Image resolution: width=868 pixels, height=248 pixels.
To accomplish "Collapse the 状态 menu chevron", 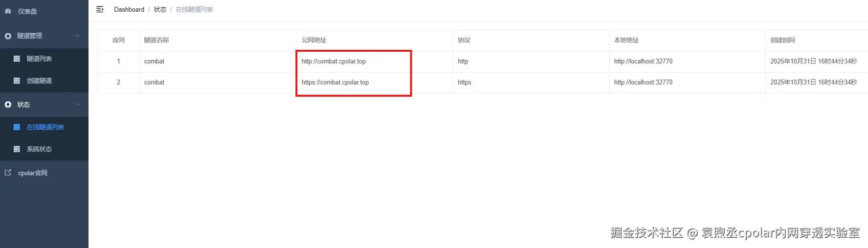I will pos(77,104).
